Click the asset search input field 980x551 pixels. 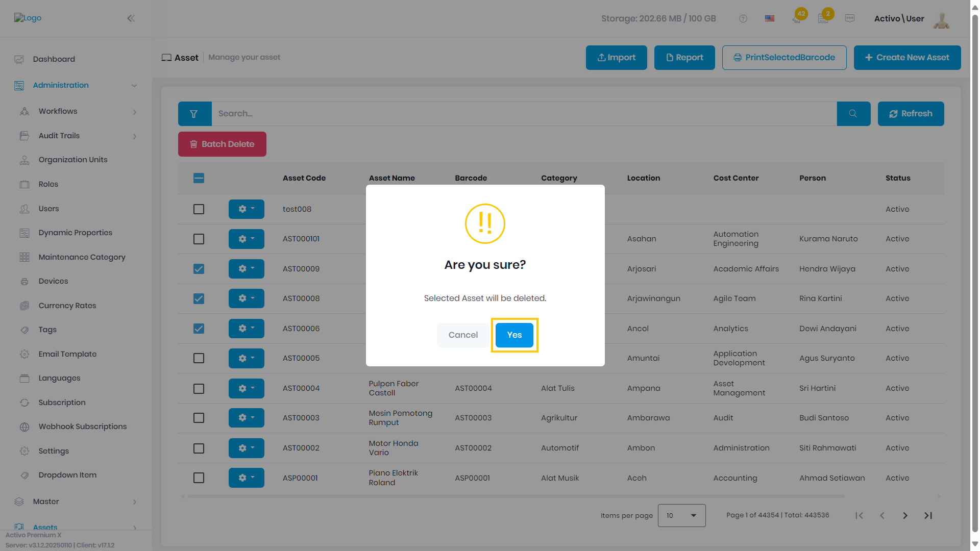524,114
